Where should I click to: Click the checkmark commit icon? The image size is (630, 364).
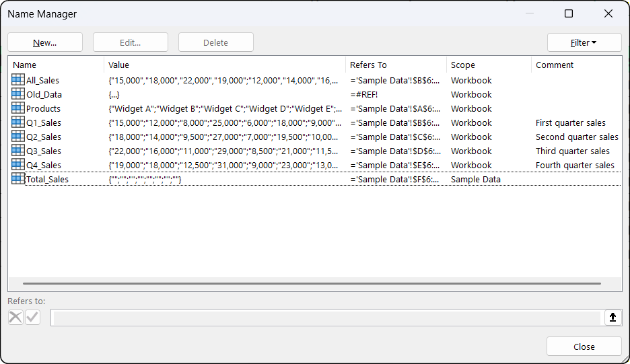click(32, 318)
